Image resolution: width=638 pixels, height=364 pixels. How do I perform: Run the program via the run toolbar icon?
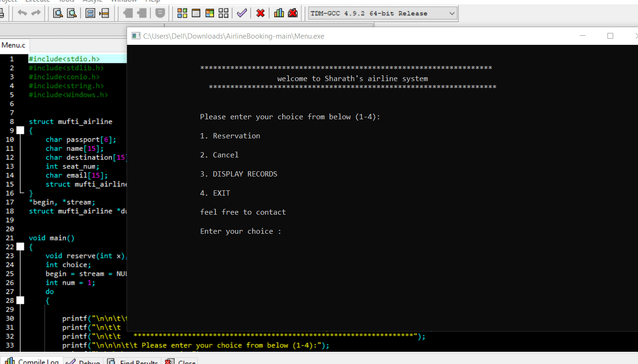(196, 13)
